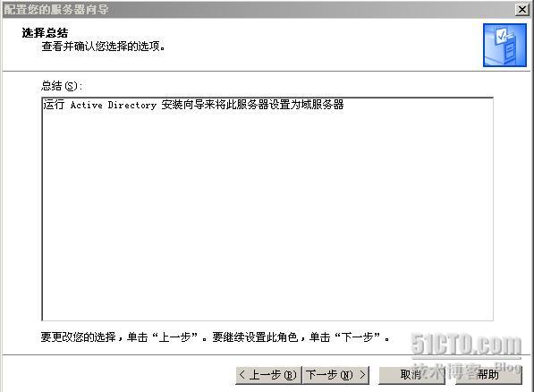
Task: Open help with the 帮助 button
Action: pos(488,375)
